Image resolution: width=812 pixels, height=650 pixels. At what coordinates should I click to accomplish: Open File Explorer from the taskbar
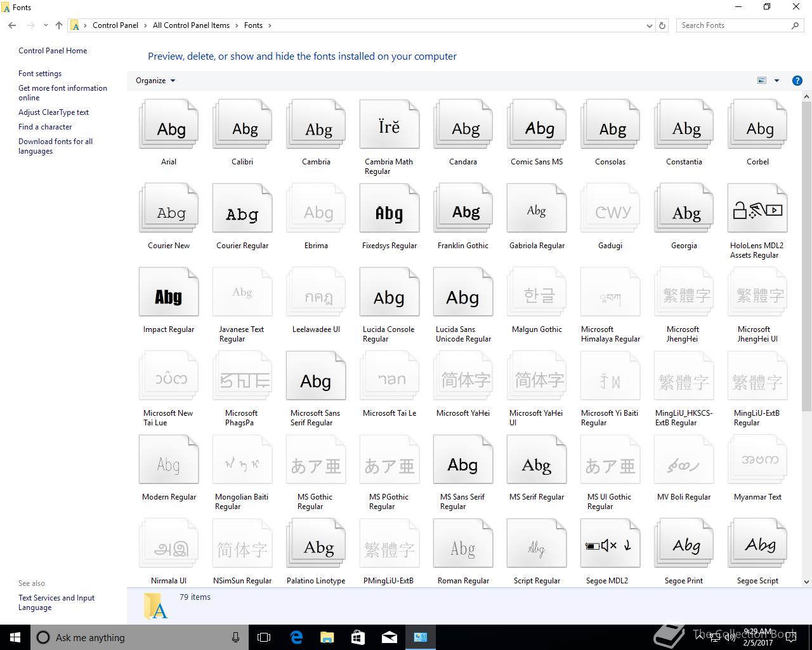327,637
